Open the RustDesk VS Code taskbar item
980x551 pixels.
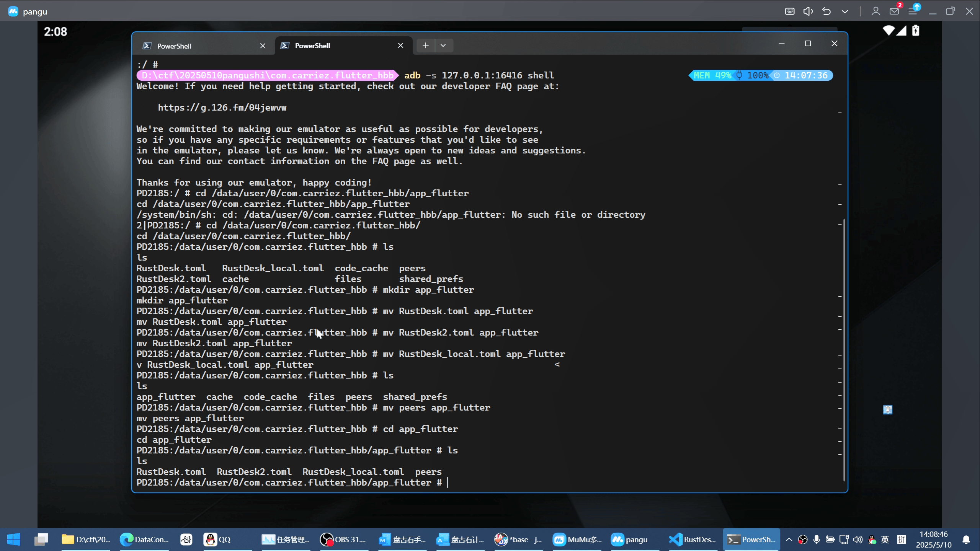(x=692, y=540)
